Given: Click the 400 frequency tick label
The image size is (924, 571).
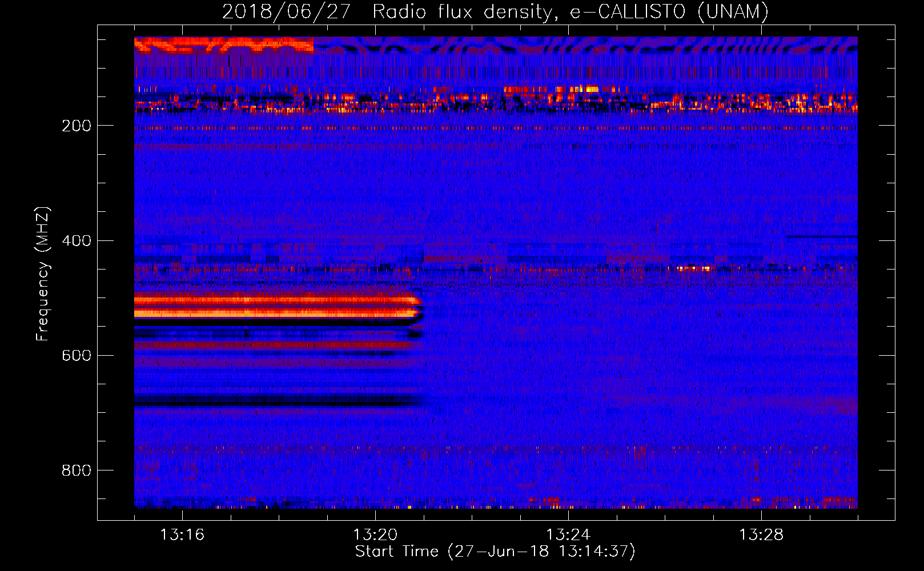Looking at the screenshot, I should pos(76,240).
